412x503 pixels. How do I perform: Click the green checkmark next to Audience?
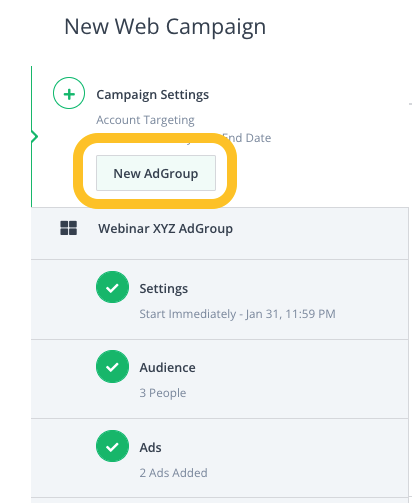tap(112, 366)
